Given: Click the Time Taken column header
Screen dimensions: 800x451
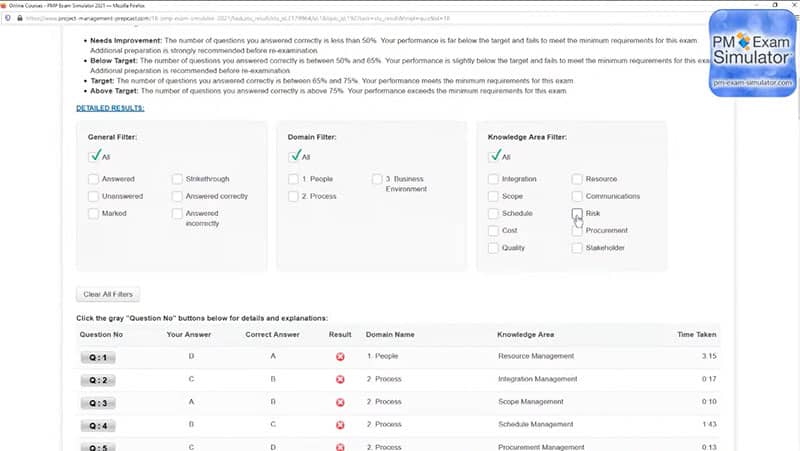Looking at the screenshot, I should click(x=697, y=335).
